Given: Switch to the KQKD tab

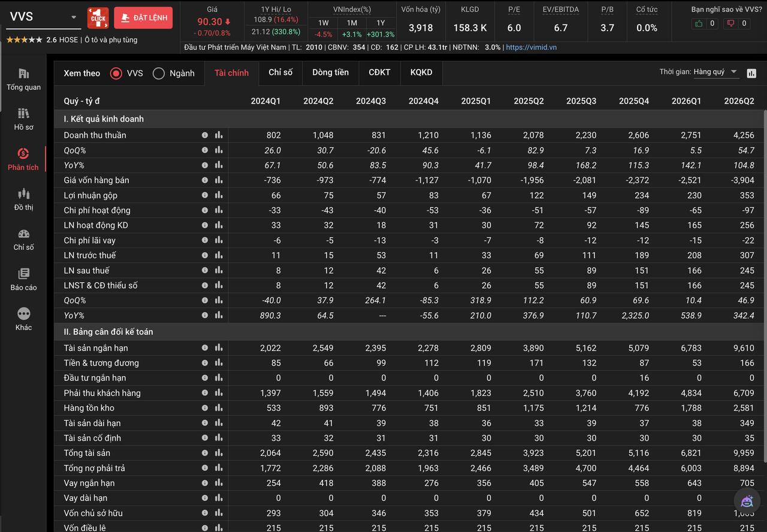Looking at the screenshot, I should (x=421, y=72).
